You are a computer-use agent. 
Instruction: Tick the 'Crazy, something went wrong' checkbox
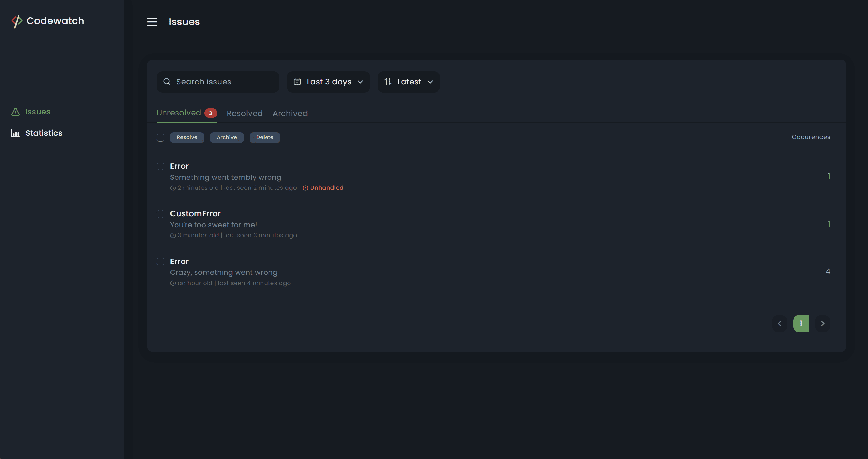point(161,261)
